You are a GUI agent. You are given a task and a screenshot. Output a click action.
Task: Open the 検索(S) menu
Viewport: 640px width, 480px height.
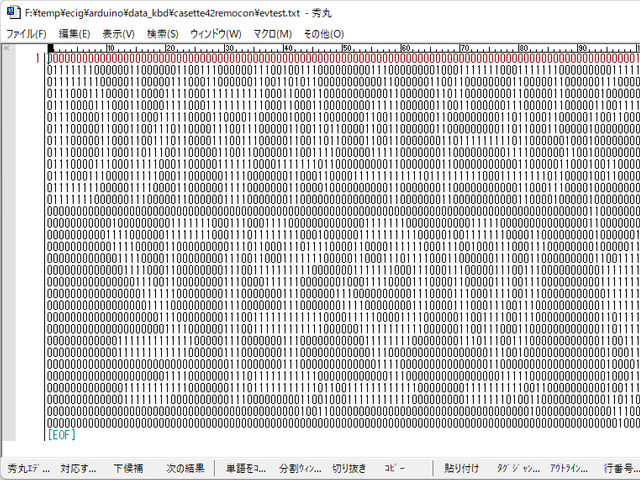[x=162, y=34]
